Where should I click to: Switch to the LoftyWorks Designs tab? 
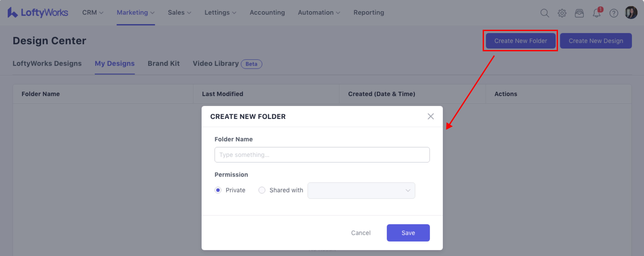[47, 64]
